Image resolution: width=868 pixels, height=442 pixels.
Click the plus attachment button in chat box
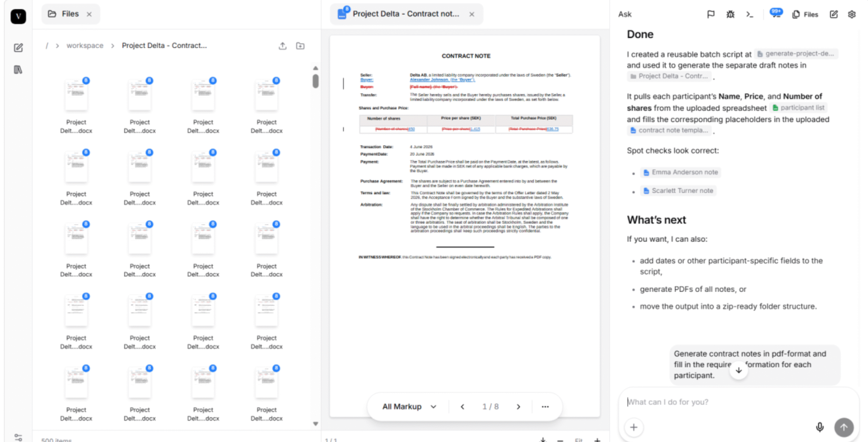coord(634,427)
